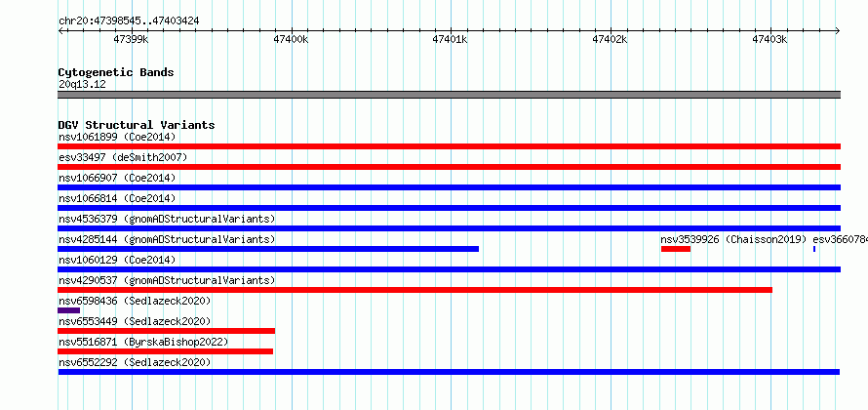The height and width of the screenshot is (410, 868).
Task: Click the nsv1061899 (Coe2014) red variant bar
Action: point(449,146)
